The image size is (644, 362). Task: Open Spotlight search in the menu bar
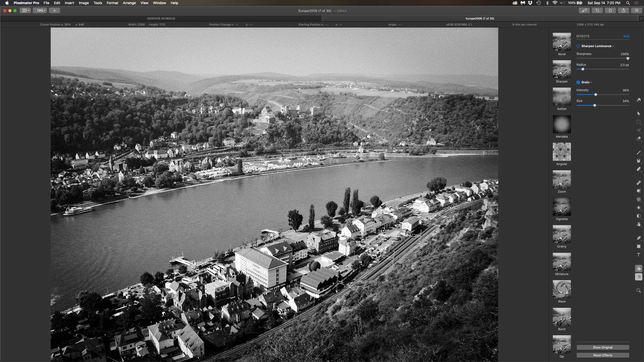pyautogui.click(x=628, y=3)
